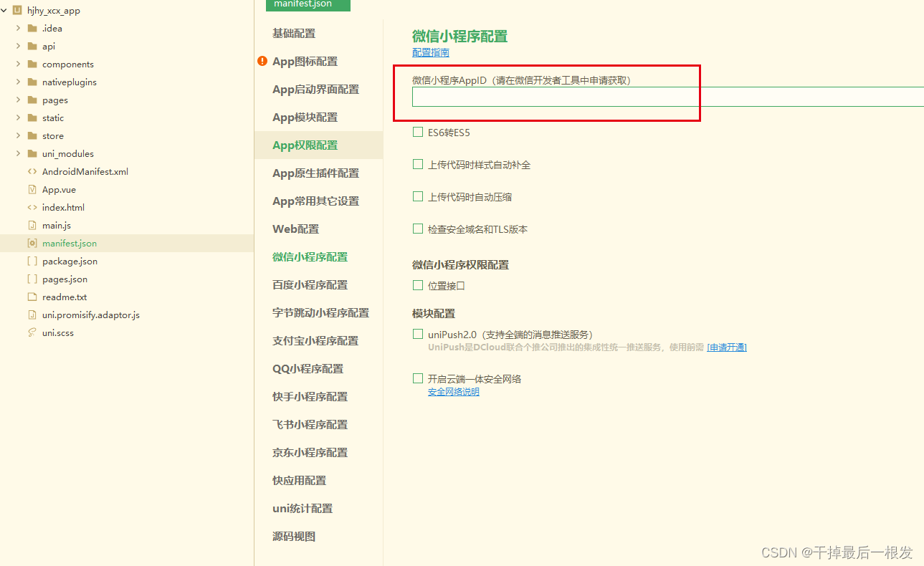Image resolution: width=924 pixels, height=566 pixels.
Task: Click the package.json file icon
Action: tap(32, 262)
